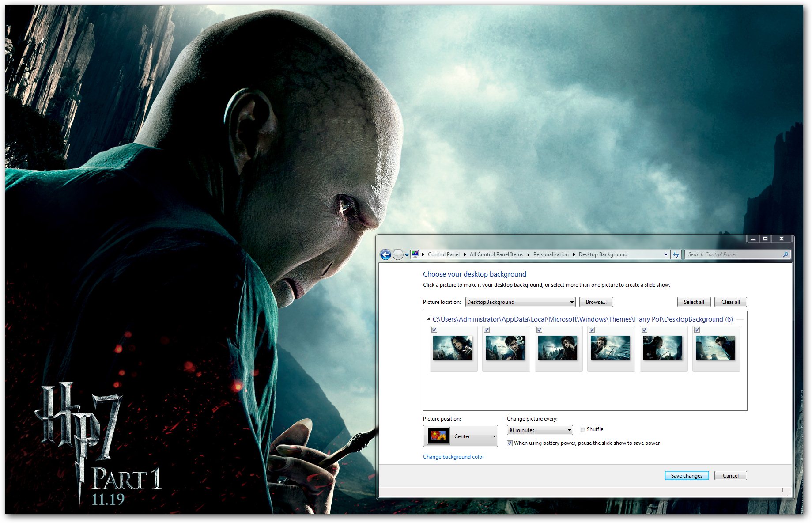Toggle pause slide show on battery checkbox
Image resolution: width=812 pixels, height=523 pixels.
click(x=510, y=443)
